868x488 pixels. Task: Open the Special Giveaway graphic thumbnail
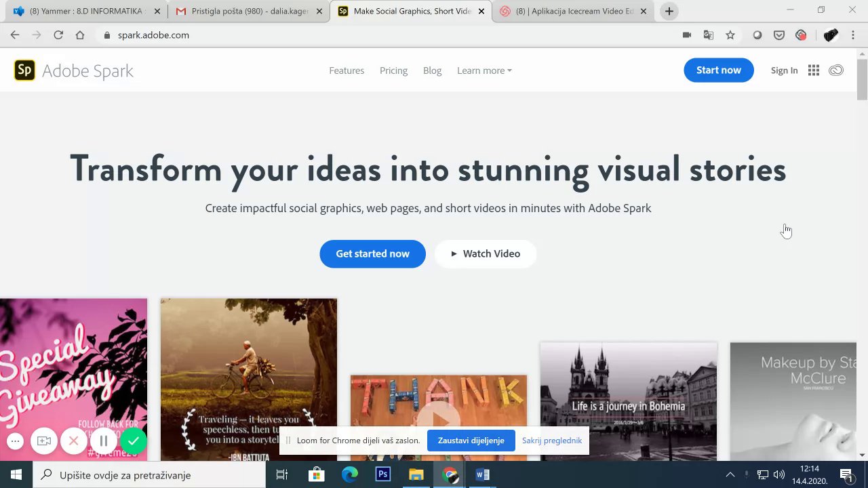[x=73, y=380]
